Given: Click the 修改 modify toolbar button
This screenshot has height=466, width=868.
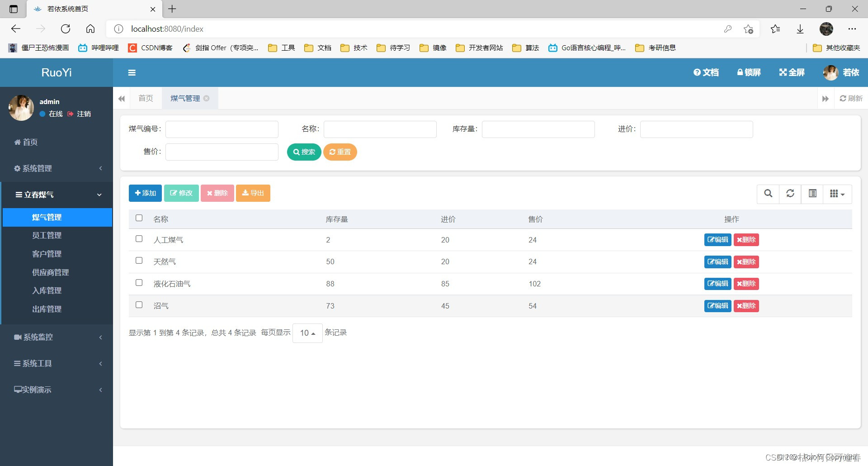Looking at the screenshot, I should coord(181,193).
